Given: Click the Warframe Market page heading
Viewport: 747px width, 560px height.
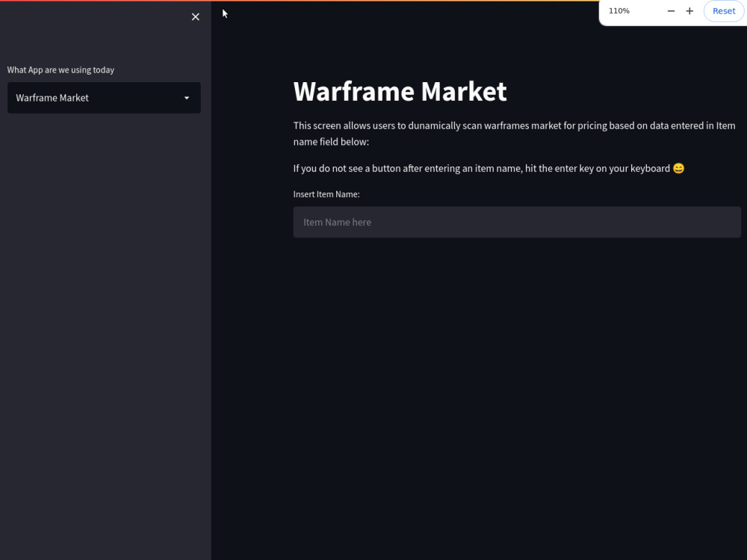Looking at the screenshot, I should point(400,91).
